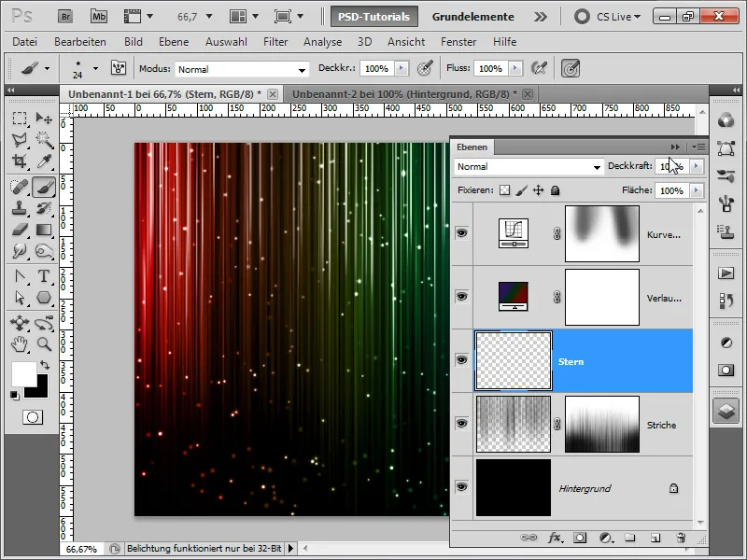This screenshot has height=560, width=747.
Task: Open the Bearbeiten menu
Action: click(80, 42)
